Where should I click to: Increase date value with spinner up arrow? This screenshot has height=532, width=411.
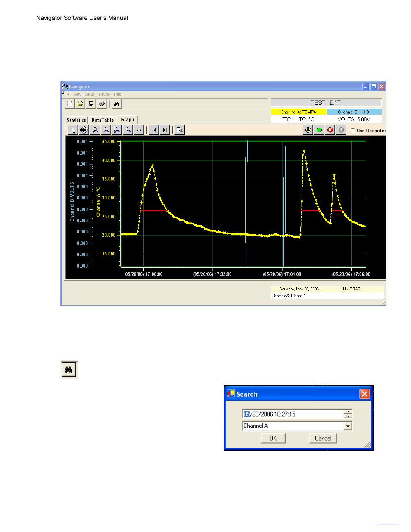click(348, 412)
